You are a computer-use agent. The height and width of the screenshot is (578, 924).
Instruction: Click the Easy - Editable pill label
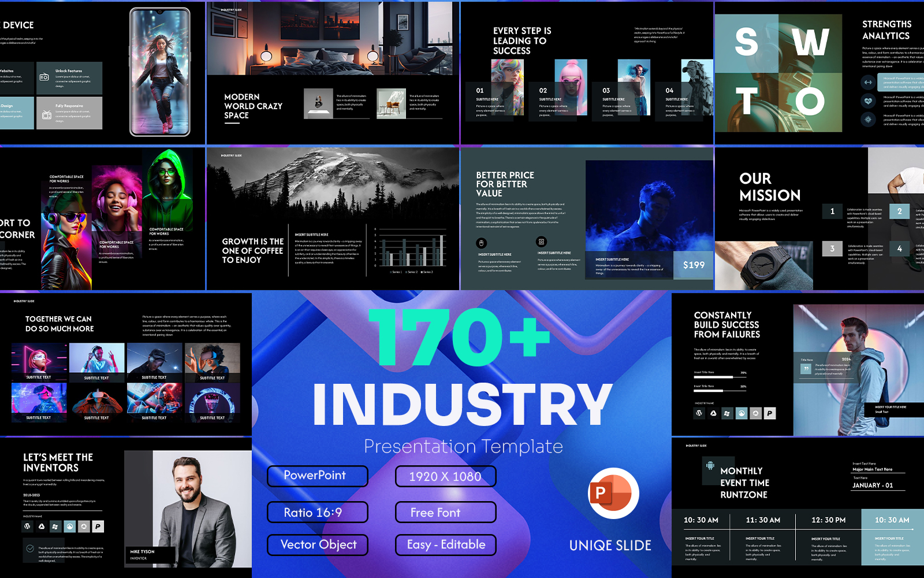tap(446, 545)
